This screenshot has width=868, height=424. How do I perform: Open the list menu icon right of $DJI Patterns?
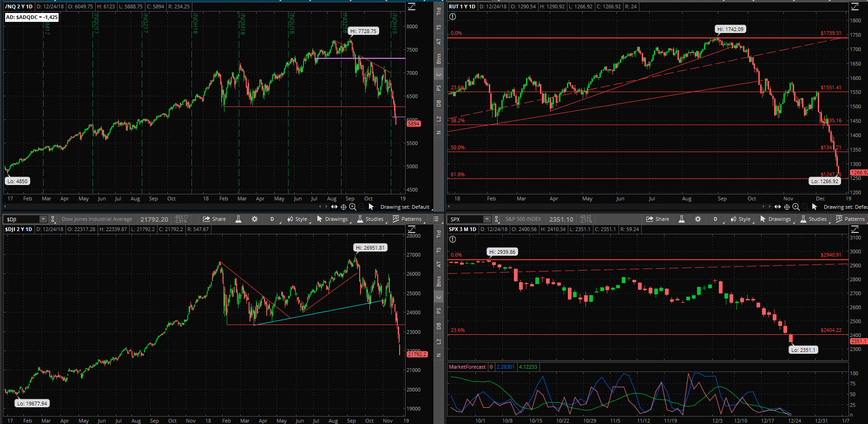click(x=436, y=219)
